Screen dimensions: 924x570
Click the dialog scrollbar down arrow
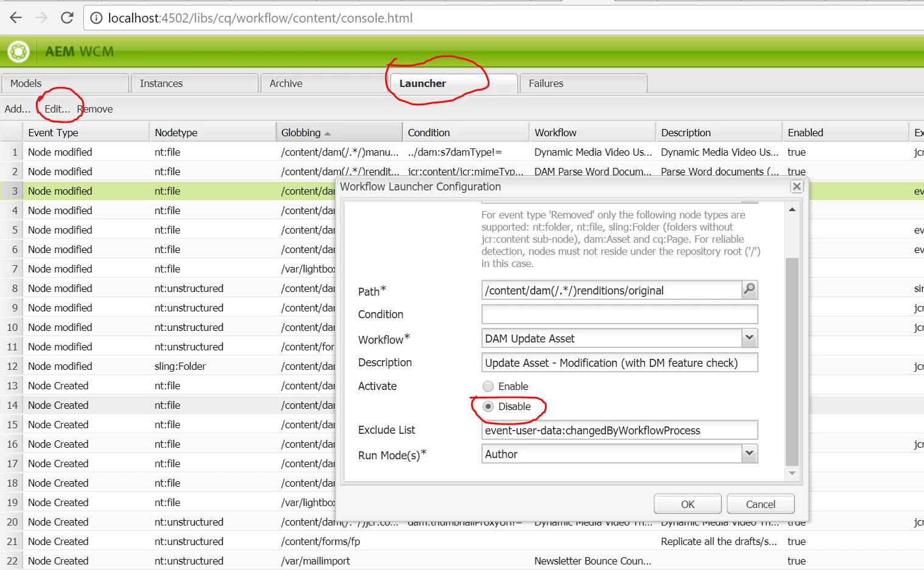coord(792,473)
